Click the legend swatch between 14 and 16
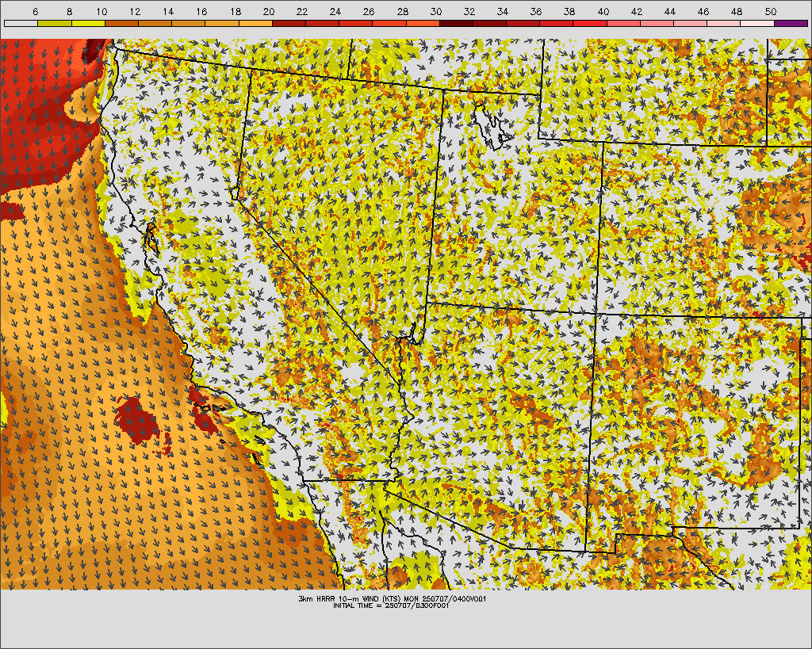812x649 pixels. pyautogui.click(x=189, y=23)
